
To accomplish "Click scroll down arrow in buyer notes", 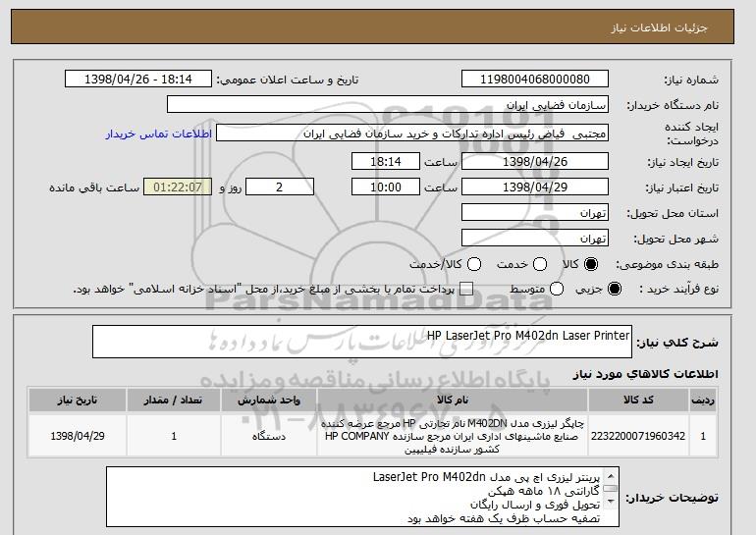I will [611, 502].
